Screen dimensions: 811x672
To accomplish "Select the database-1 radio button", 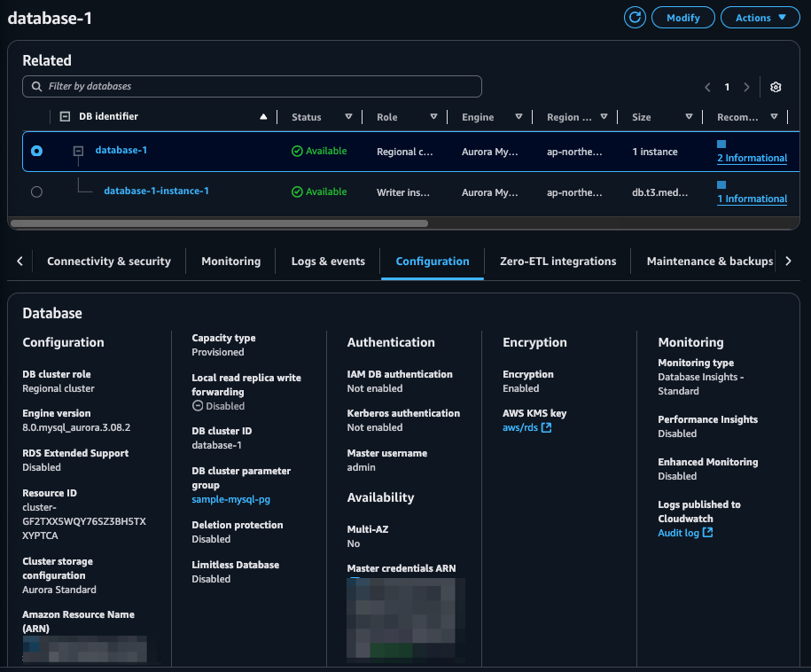I will click(36, 151).
